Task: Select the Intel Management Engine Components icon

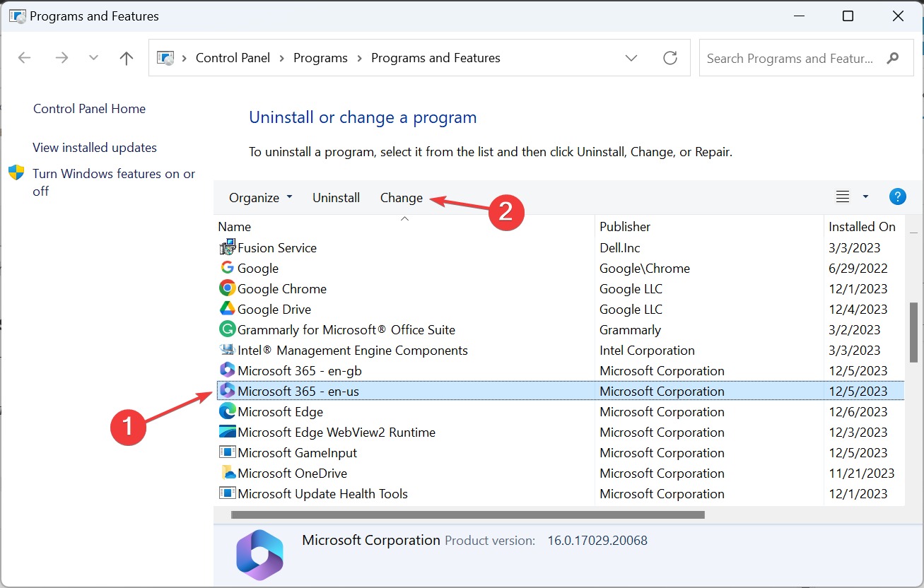Action: (x=228, y=350)
